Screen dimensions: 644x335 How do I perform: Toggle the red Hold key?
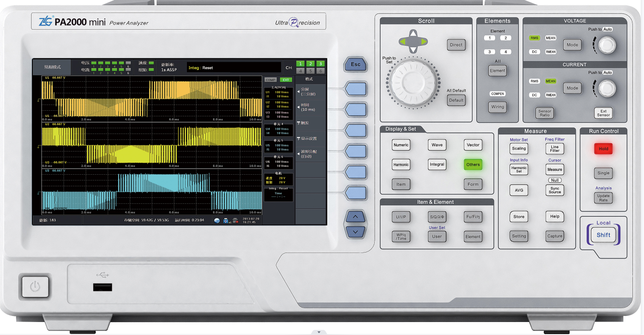[x=603, y=149]
